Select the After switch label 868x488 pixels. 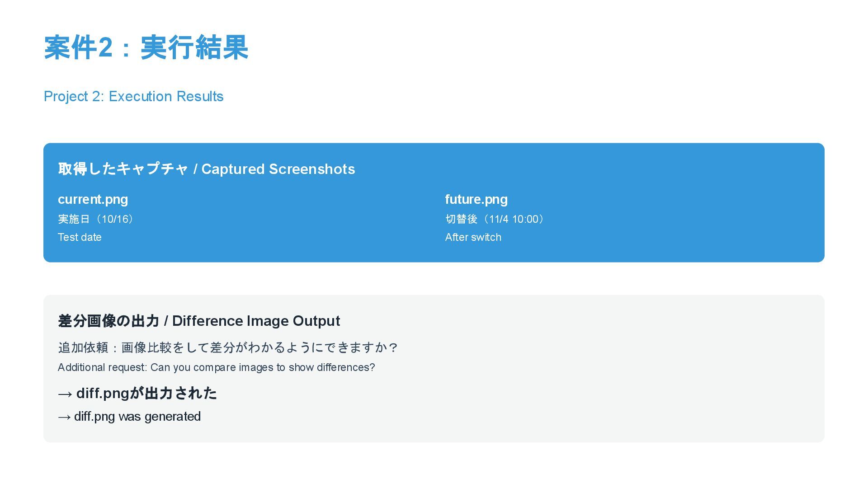click(x=473, y=237)
